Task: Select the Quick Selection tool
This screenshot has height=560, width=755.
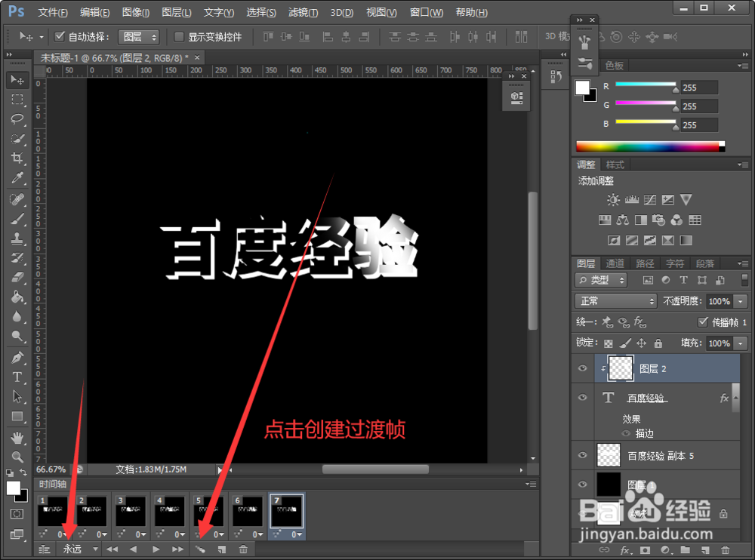Action: tap(17, 139)
